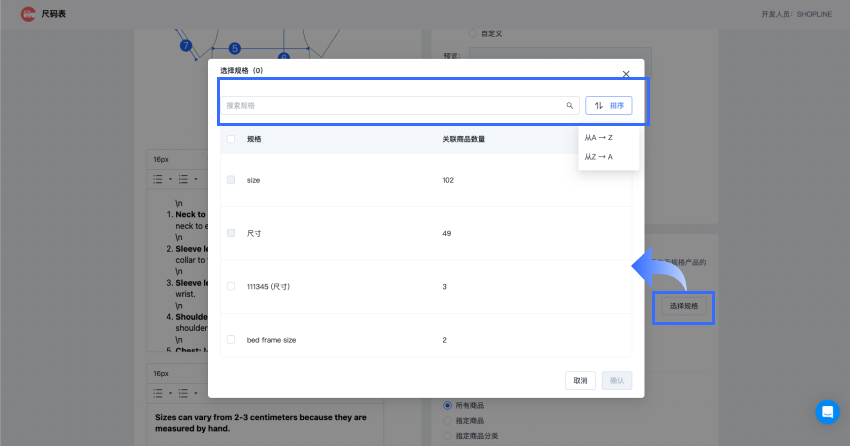Screen dimensions: 850x447
Task: Select the 指定商品 radio option
Action: coord(447,420)
